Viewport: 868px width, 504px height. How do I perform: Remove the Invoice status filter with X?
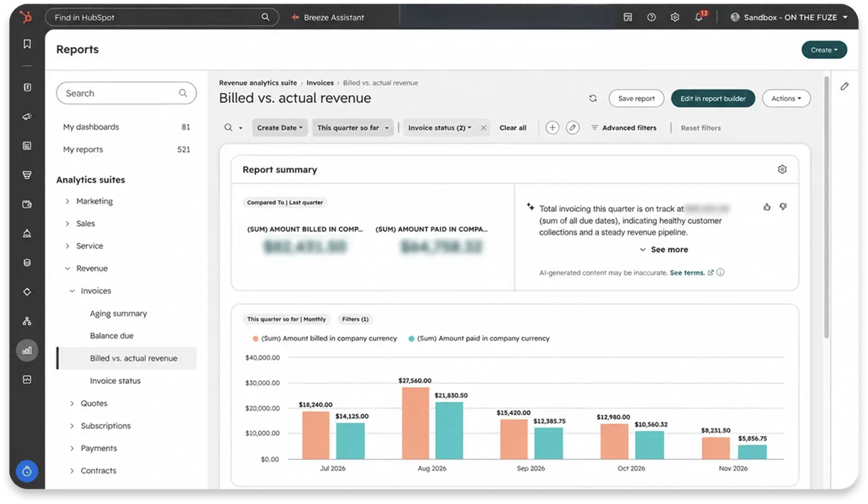pos(483,128)
